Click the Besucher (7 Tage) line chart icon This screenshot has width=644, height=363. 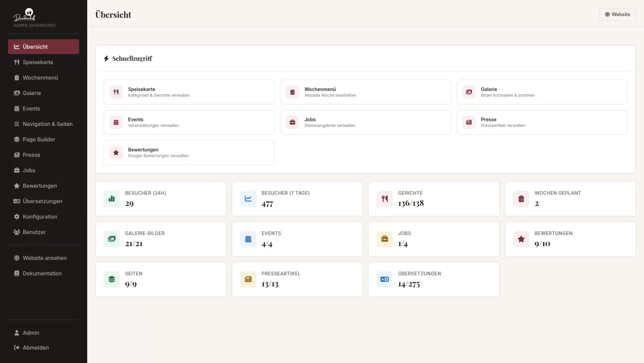point(248,199)
